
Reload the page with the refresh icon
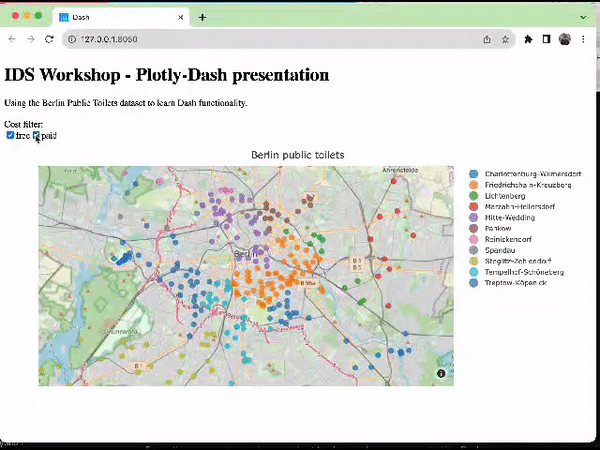(49, 39)
